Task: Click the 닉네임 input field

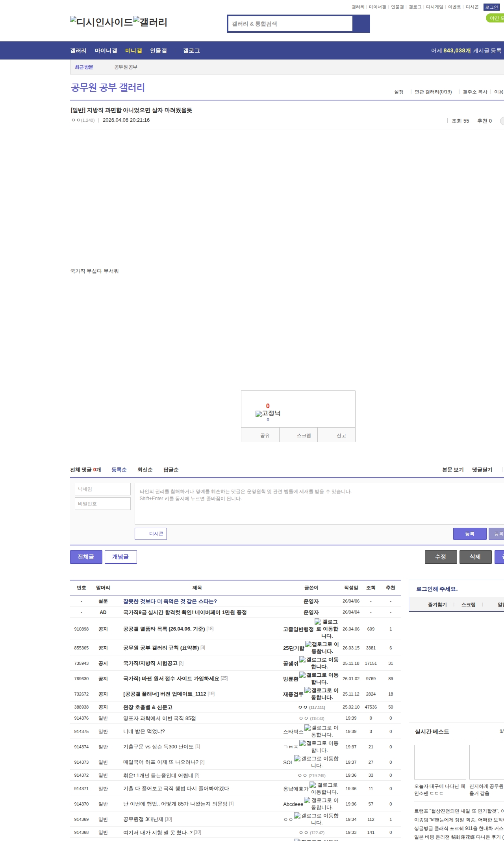Action: pyautogui.click(x=103, y=489)
